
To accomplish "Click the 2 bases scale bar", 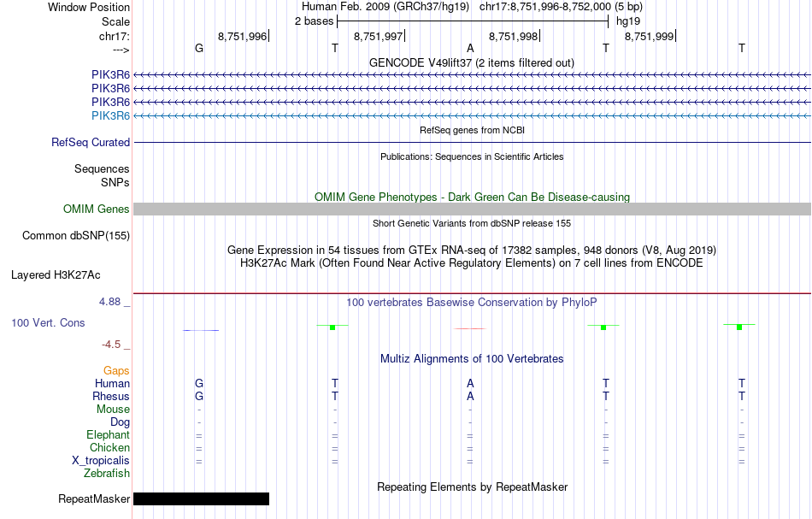I will pyautogui.click(x=473, y=21).
